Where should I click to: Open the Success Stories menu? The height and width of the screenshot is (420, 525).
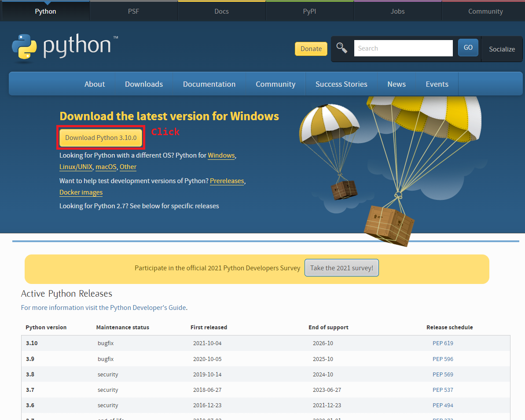coord(341,84)
